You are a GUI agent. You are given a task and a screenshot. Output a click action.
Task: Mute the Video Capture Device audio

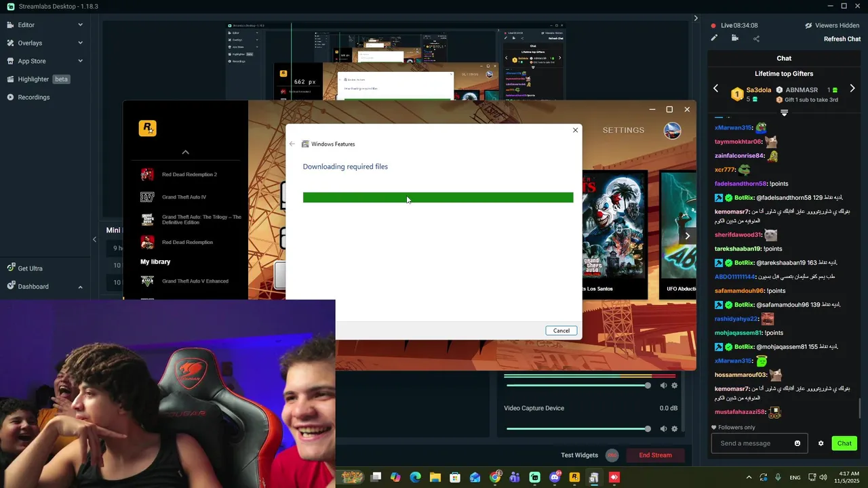pos(663,429)
